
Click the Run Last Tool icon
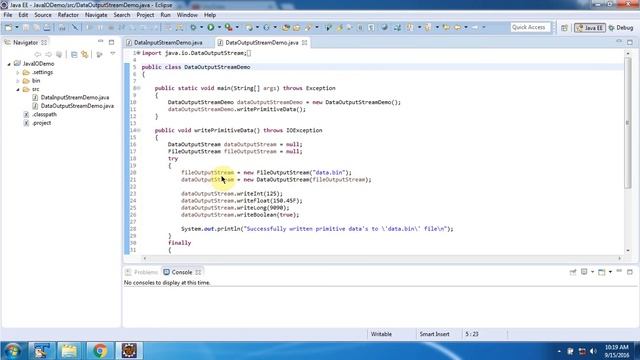click(x=229, y=27)
